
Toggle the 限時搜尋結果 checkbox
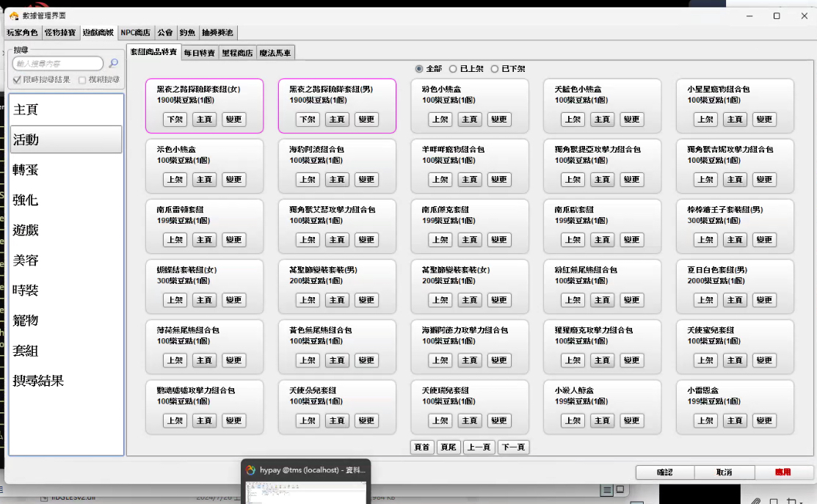pos(18,79)
